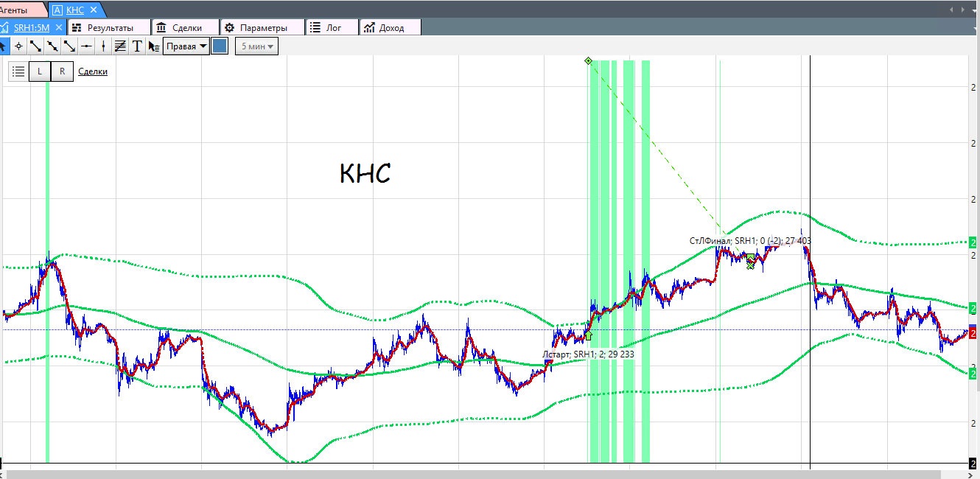Select the horizontal line tool
The width and height of the screenshot is (980, 479).
click(x=86, y=46)
